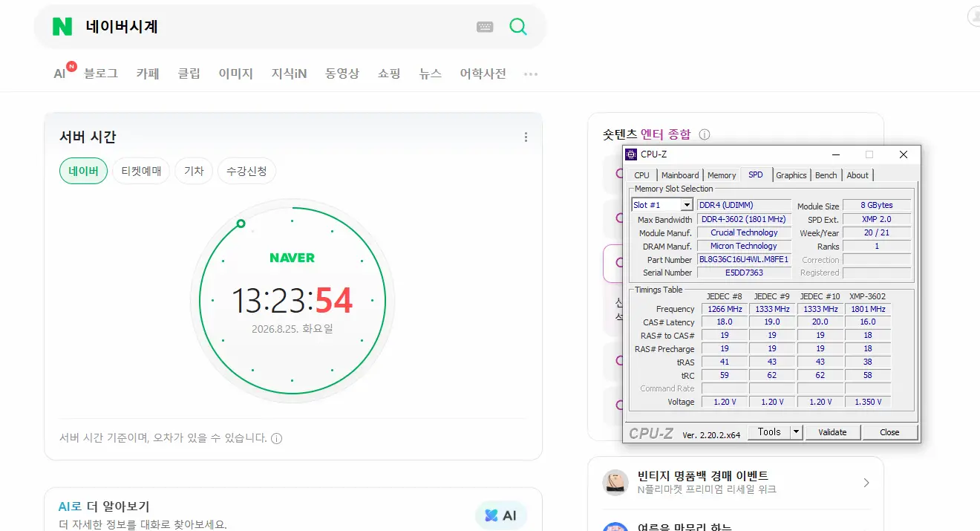Viewport: 980px width, 531px height.
Task: Minimize the CPU-Z window
Action: [836, 154]
